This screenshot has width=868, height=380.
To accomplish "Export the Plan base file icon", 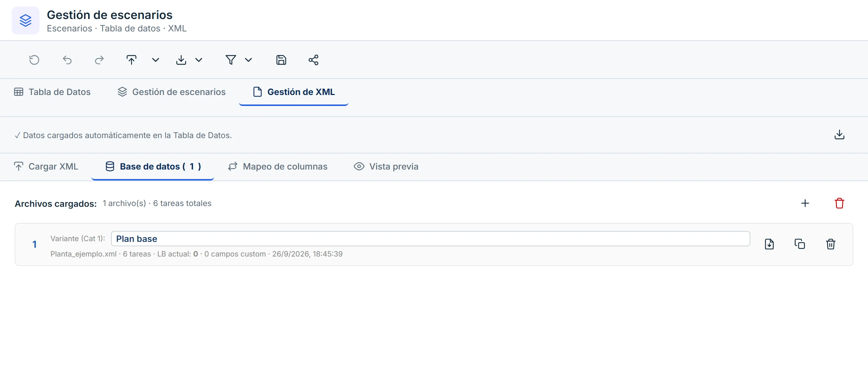I will point(769,244).
